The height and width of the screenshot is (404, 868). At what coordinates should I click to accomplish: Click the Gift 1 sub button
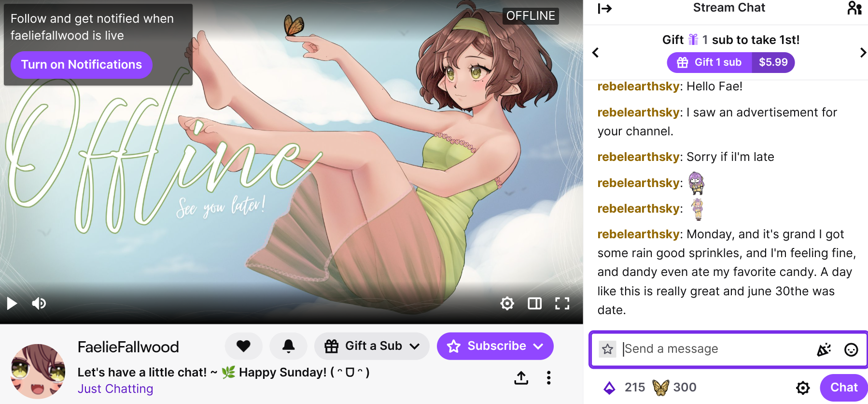[x=731, y=62]
